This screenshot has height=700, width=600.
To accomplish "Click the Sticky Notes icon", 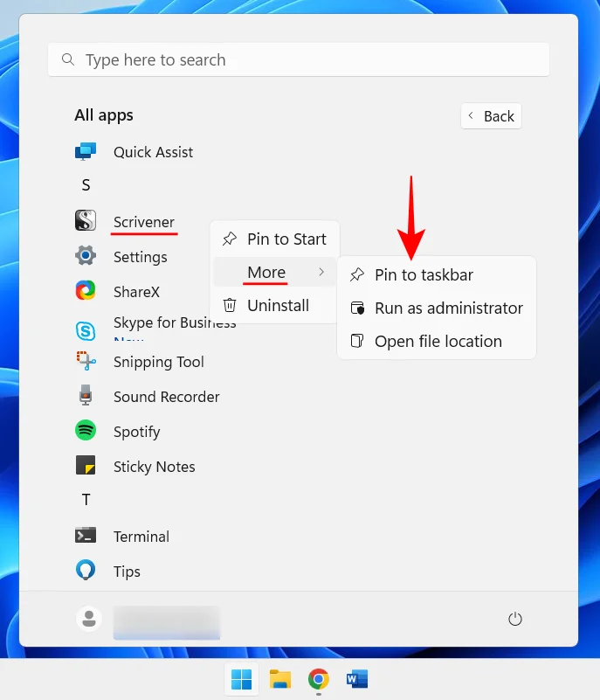I will tap(86, 465).
